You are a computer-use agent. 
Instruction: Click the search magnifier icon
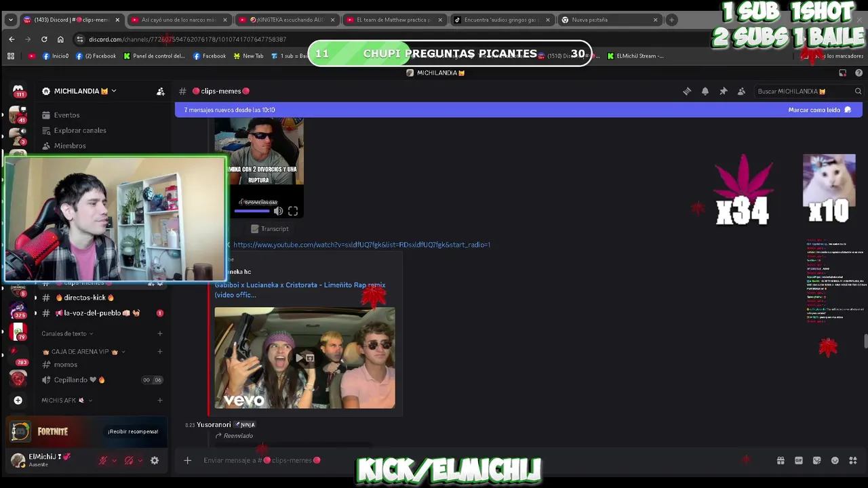click(x=858, y=91)
